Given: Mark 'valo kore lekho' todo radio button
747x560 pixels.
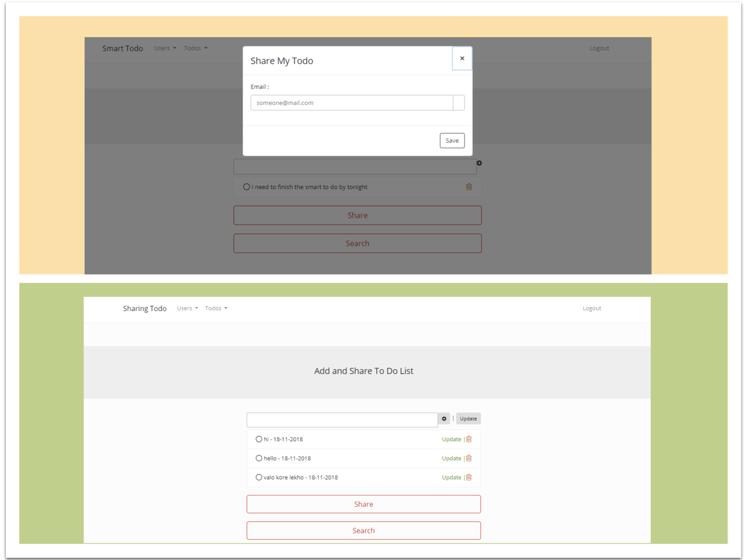Looking at the screenshot, I should [259, 477].
